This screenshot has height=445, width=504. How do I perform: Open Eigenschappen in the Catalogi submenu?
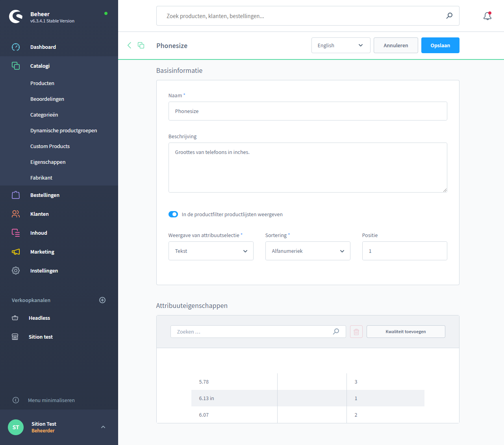48,162
